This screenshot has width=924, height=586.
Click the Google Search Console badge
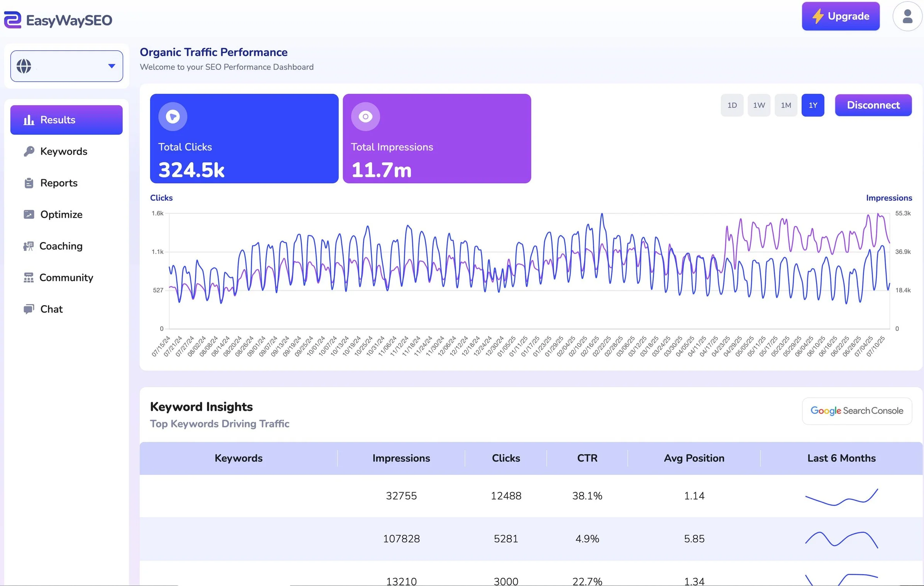[x=856, y=411]
